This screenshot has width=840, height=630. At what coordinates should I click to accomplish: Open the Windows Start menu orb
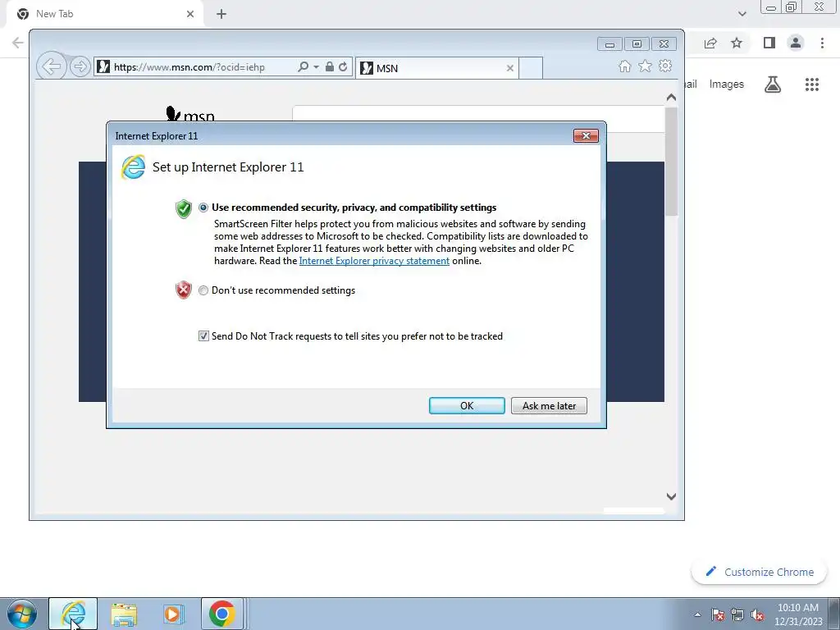pos(22,614)
